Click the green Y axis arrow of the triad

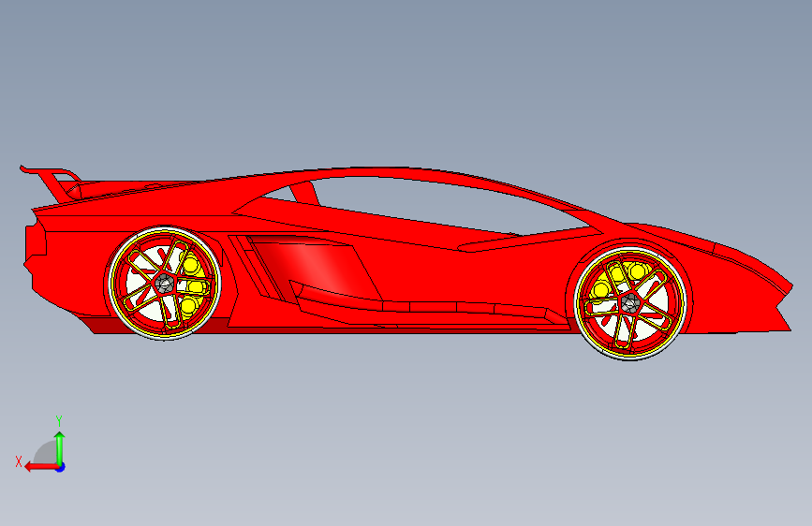pos(60,448)
